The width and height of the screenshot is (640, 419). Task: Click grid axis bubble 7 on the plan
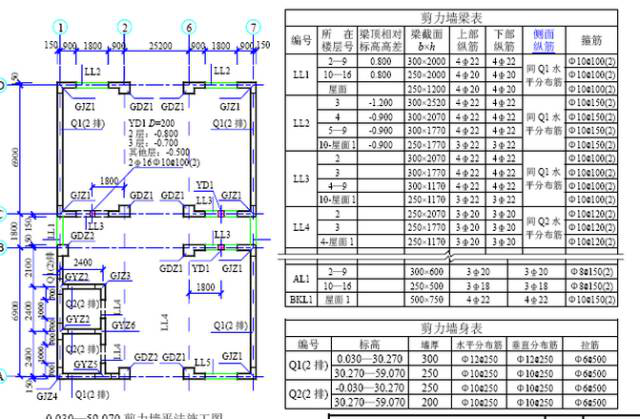click(x=253, y=28)
